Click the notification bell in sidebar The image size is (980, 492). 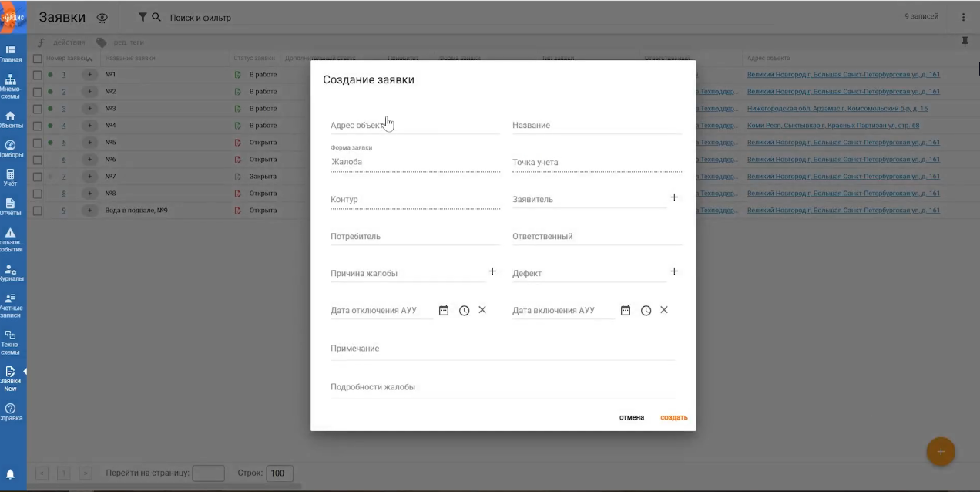[x=11, y=474]
